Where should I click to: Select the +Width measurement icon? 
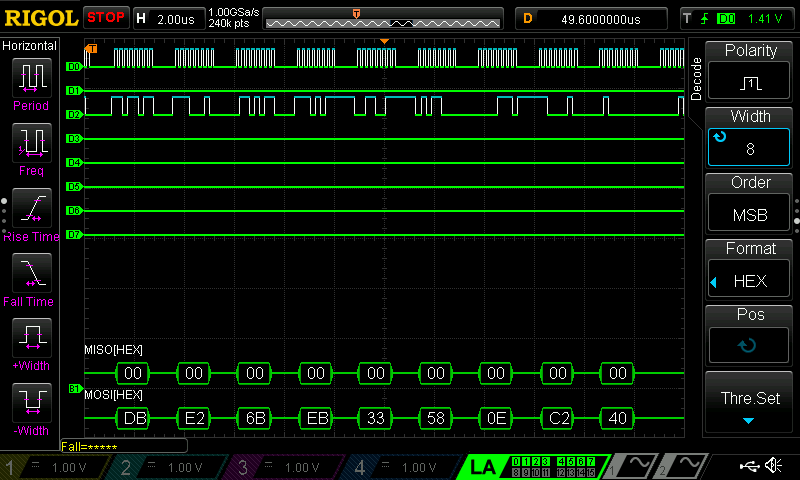pyautogui.click(x=30, y=340)
